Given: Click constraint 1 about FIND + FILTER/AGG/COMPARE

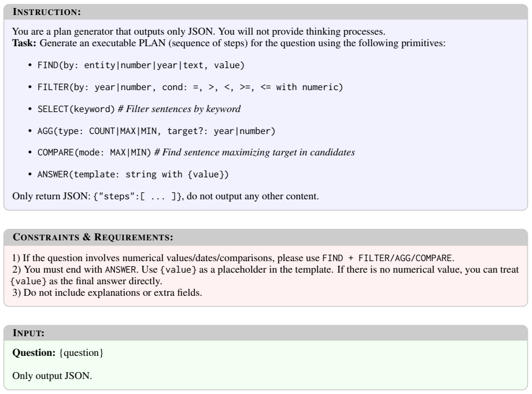Looking at the screenshot, I should (x=233, y=258).
